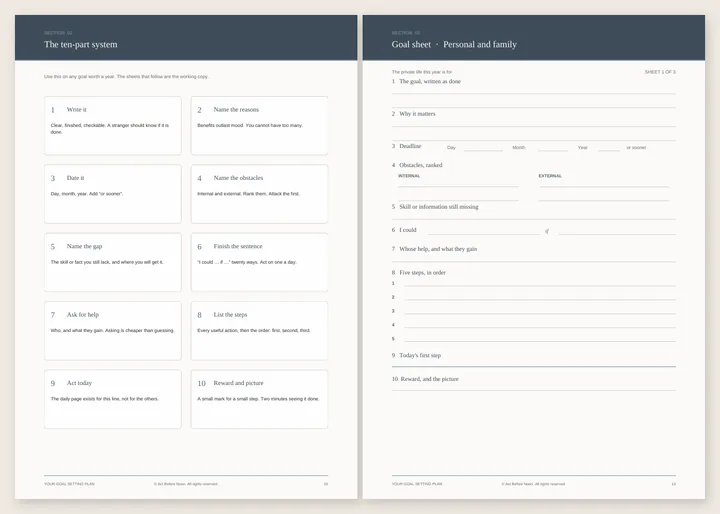Screen dimensions: 720x514
Task: Click the 'Reward, and the picture' label
Action: pos(429,379)
